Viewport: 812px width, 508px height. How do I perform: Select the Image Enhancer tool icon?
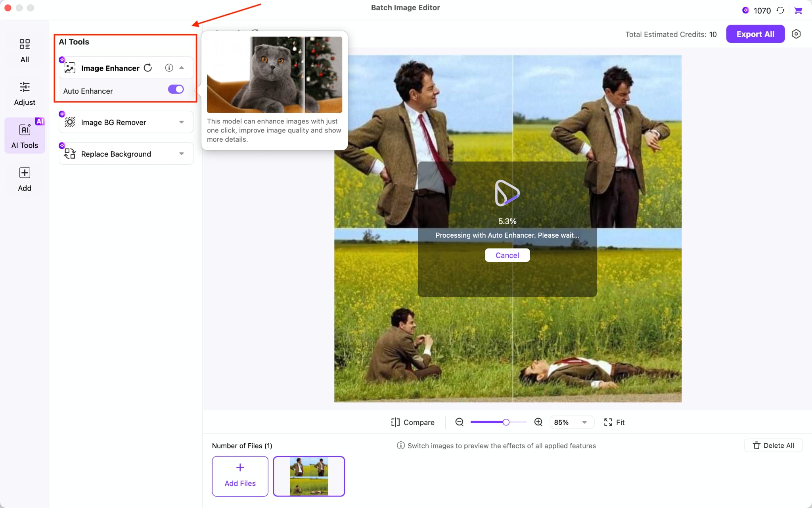tap(70, 67)
